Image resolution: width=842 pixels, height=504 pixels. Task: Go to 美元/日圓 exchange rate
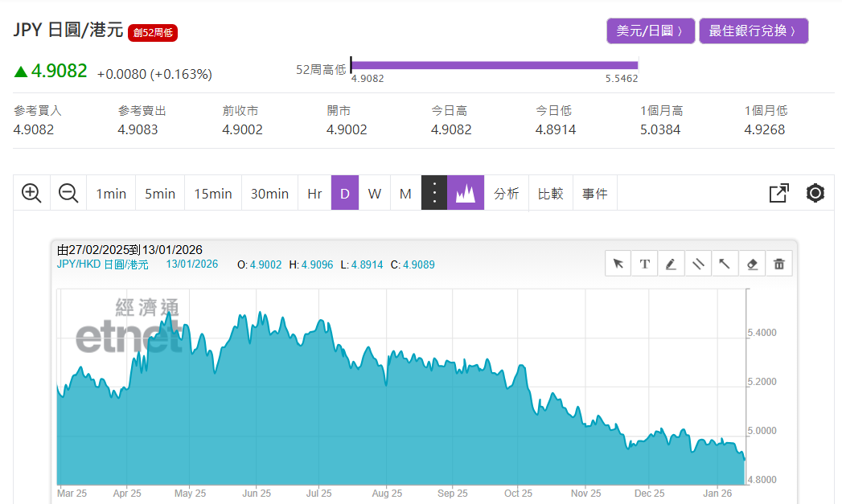pos(650,31)
